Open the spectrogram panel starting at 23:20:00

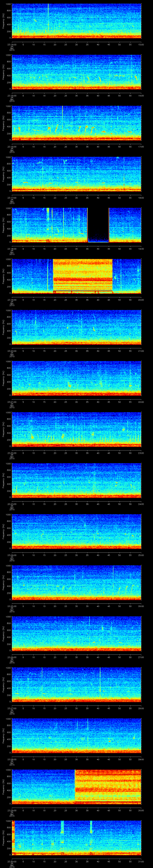pos(77,327)
